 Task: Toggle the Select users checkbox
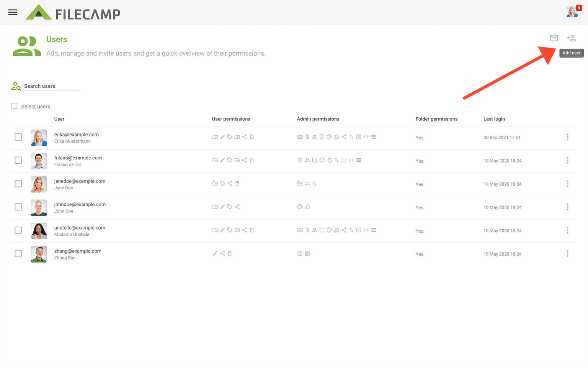coord(15,106)
